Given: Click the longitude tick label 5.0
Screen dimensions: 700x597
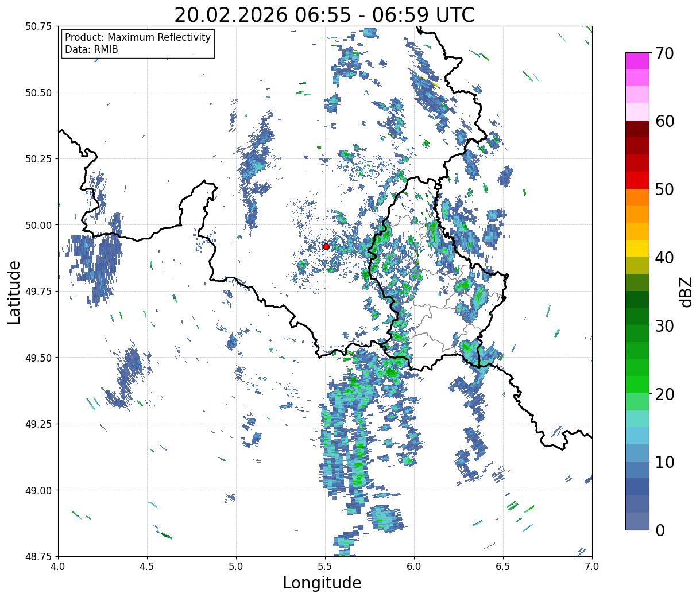Looking at the screenshot, I should (x=236, y=566).
